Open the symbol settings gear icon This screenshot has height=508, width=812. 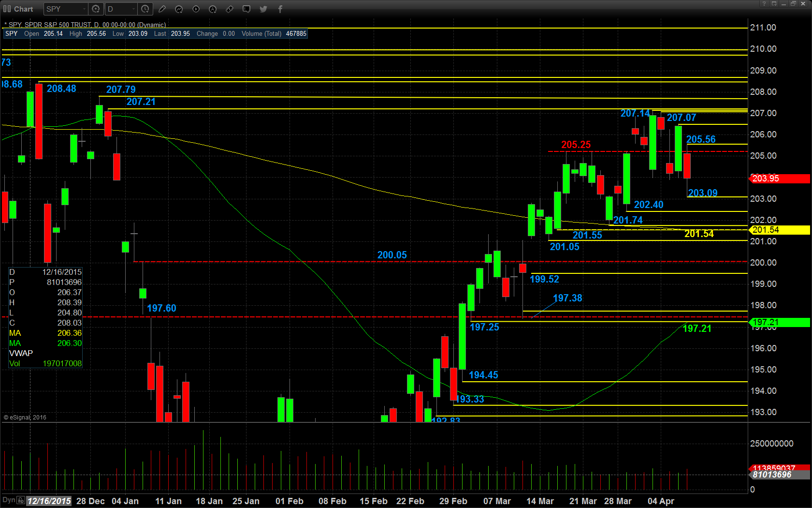click(x=96, y=9)
